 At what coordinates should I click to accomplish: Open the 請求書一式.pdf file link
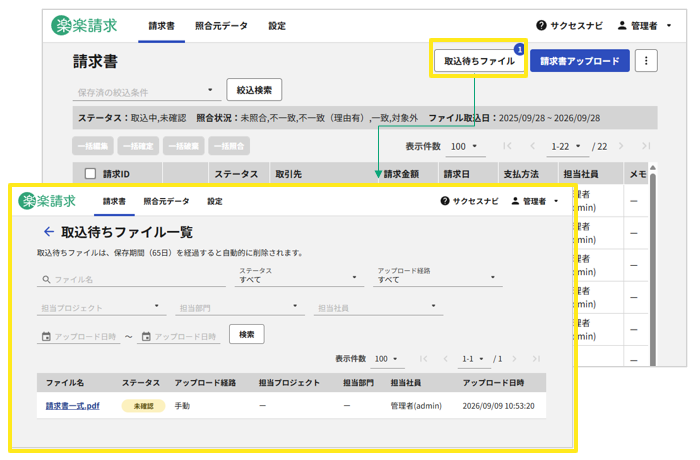[72, 406]
